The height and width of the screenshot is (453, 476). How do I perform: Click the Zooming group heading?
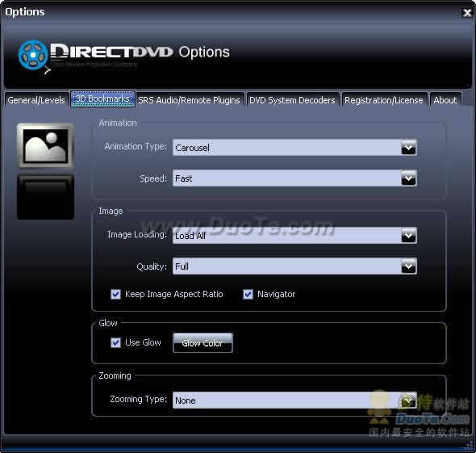[115, 375]
